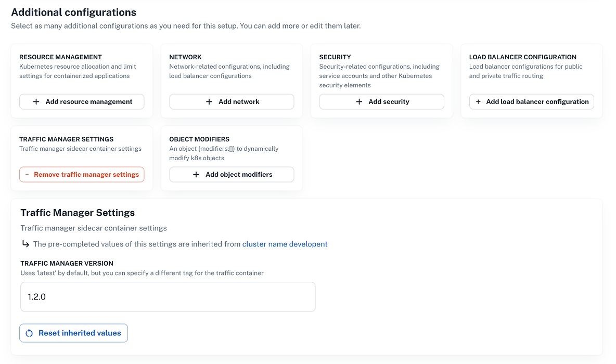This screenshot has width=616, height=364.
Task: Click plus icon on Add load balancer configuration
Action: 479,102
